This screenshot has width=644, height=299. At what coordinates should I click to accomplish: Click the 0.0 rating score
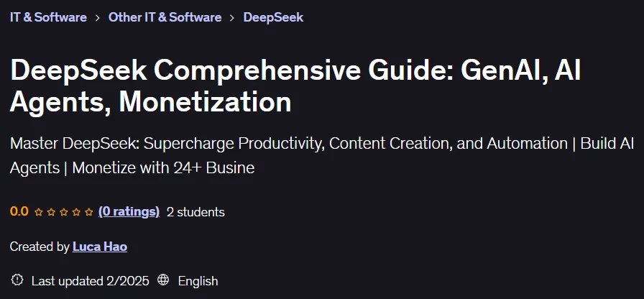coord(19,212)
